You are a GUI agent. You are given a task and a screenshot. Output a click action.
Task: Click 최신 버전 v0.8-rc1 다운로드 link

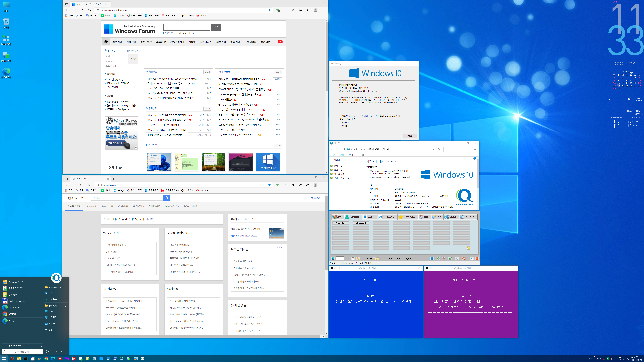tap(244, 236)
